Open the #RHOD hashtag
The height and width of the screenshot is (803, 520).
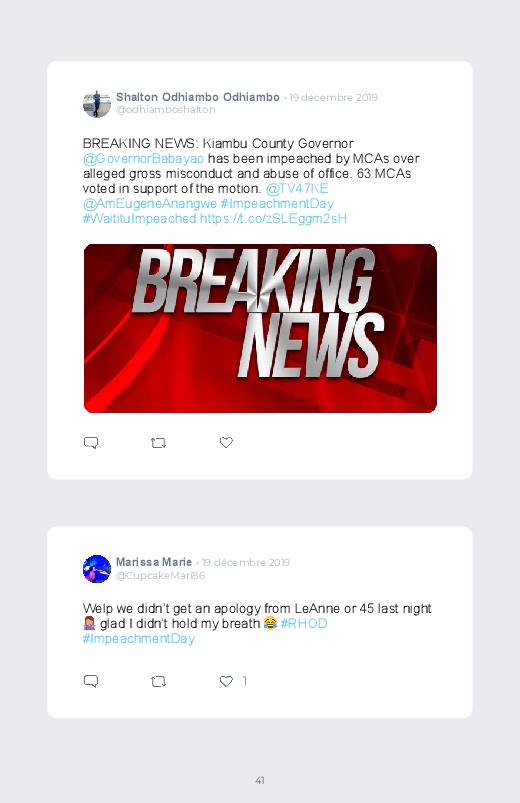(304, 623)
